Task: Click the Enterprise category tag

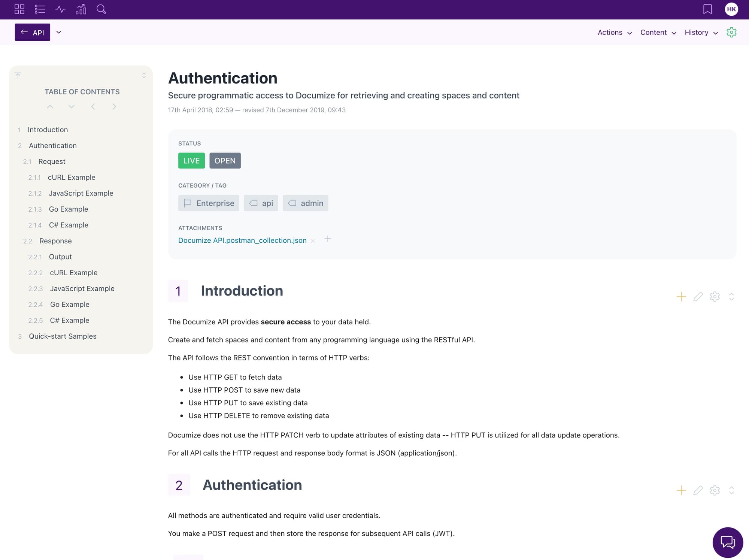Action: tap(209, 203)
